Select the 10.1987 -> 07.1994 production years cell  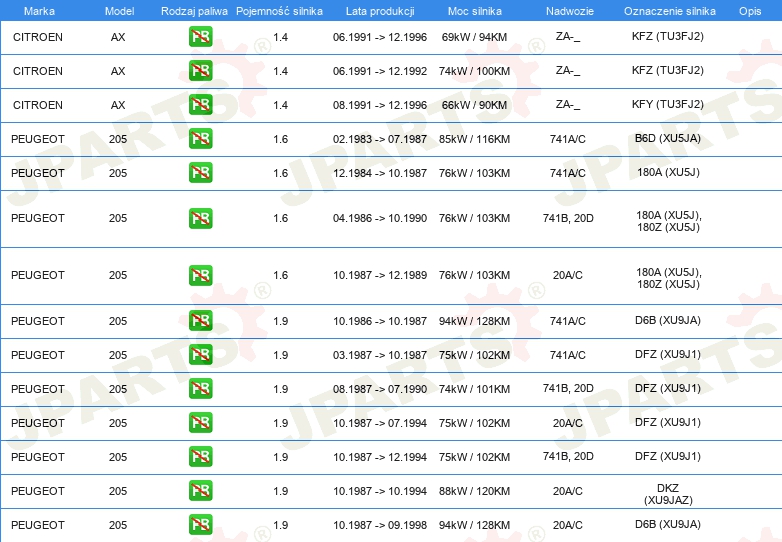pyautogui.click(x=380, y=423)
